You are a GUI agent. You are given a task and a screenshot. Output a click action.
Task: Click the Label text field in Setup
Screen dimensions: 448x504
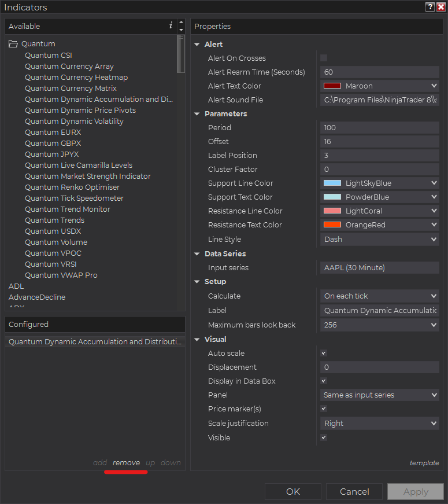[x=380, y=310]
